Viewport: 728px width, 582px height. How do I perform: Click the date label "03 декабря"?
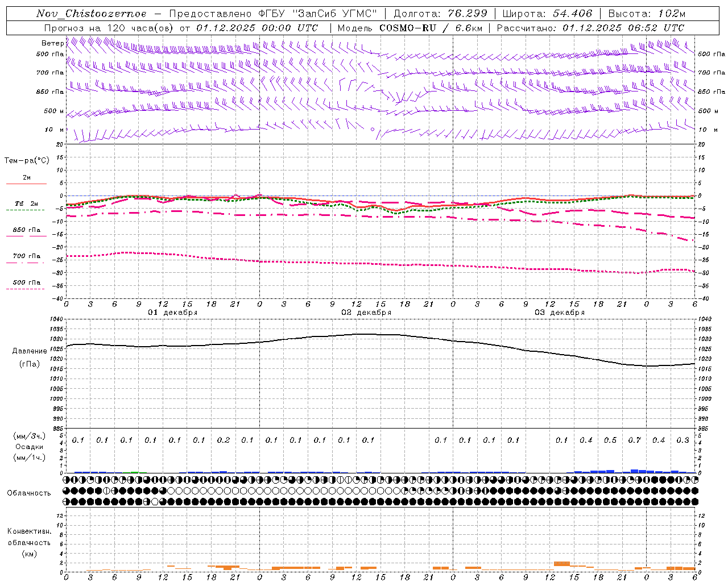coord(560,313)
